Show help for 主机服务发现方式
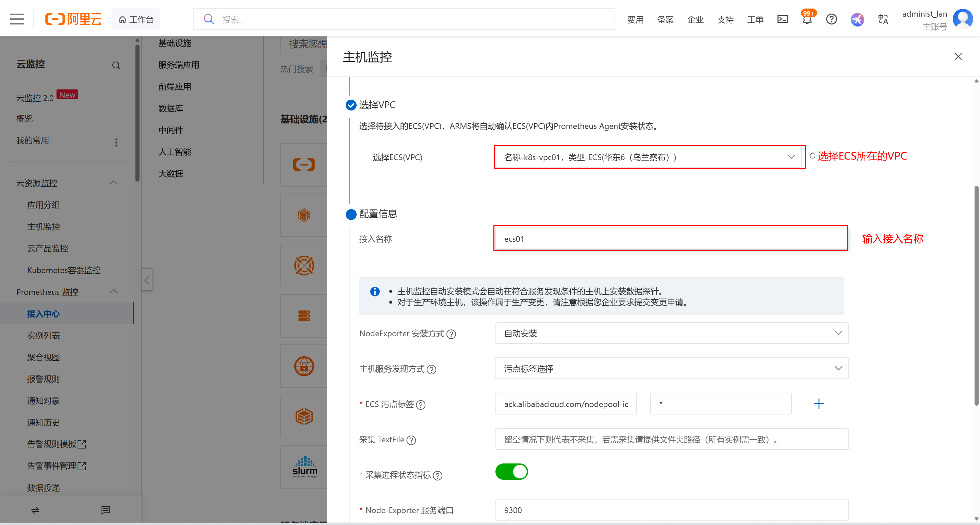 tap(431, 370)
